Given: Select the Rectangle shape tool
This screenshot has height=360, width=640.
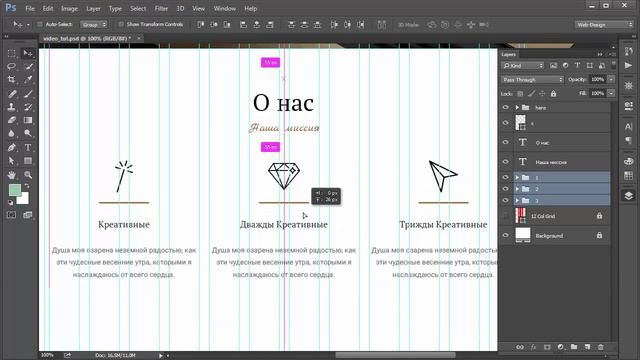Looking at the screenshot, I should [x=28, y=160].
